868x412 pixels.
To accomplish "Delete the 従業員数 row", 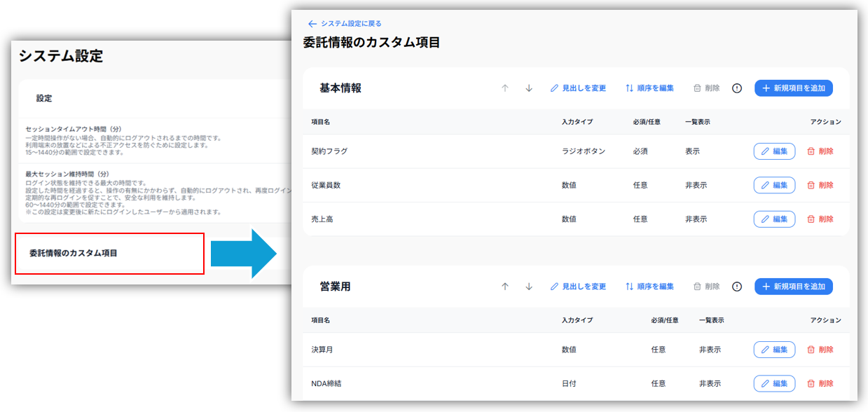I will point(820,185).
